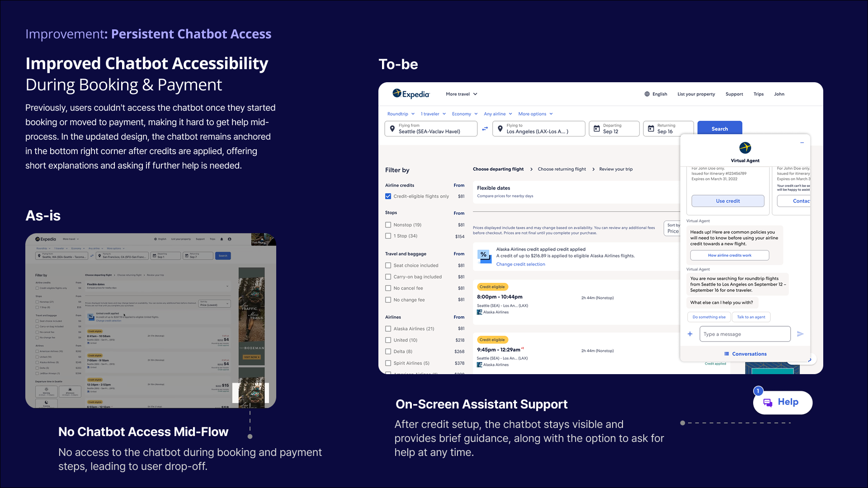Click the swap origin and destination arrows
This screenshot has height=488, width=868.
(485, 129)
